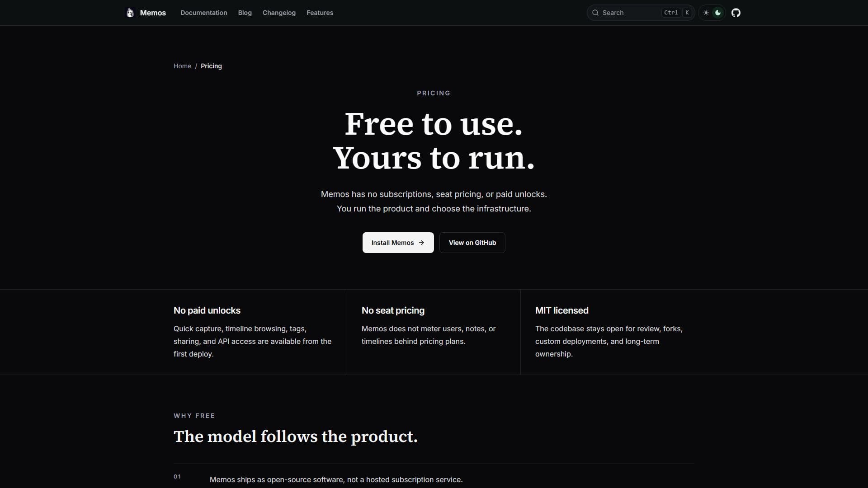
Task: Switch to dark theme moon icon
Action: (718, 13)
